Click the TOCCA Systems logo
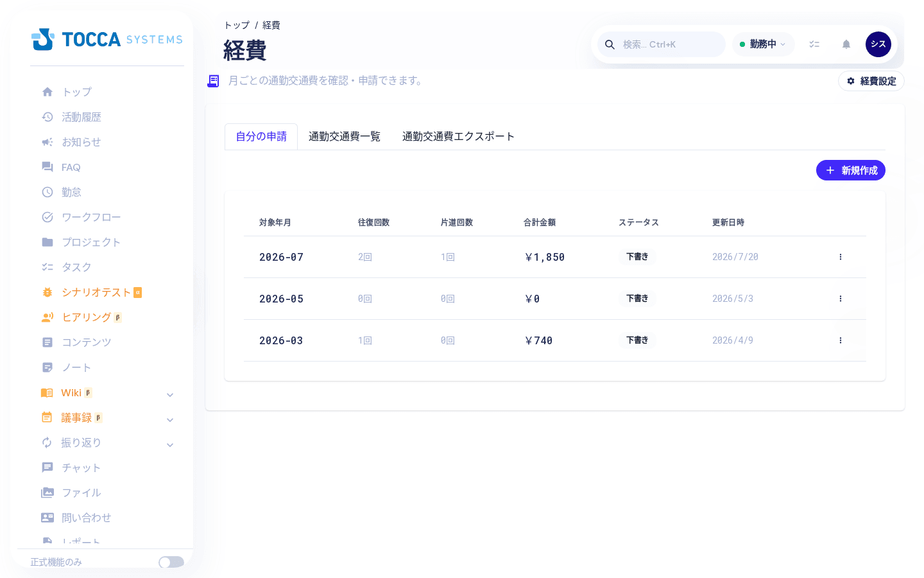Screen dimensions: 924x578 coord(107,39)
